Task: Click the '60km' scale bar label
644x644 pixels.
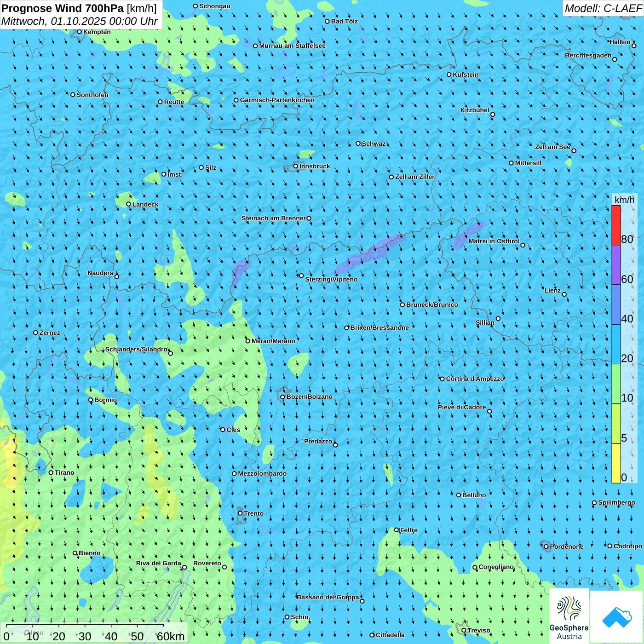Action: 171,636
